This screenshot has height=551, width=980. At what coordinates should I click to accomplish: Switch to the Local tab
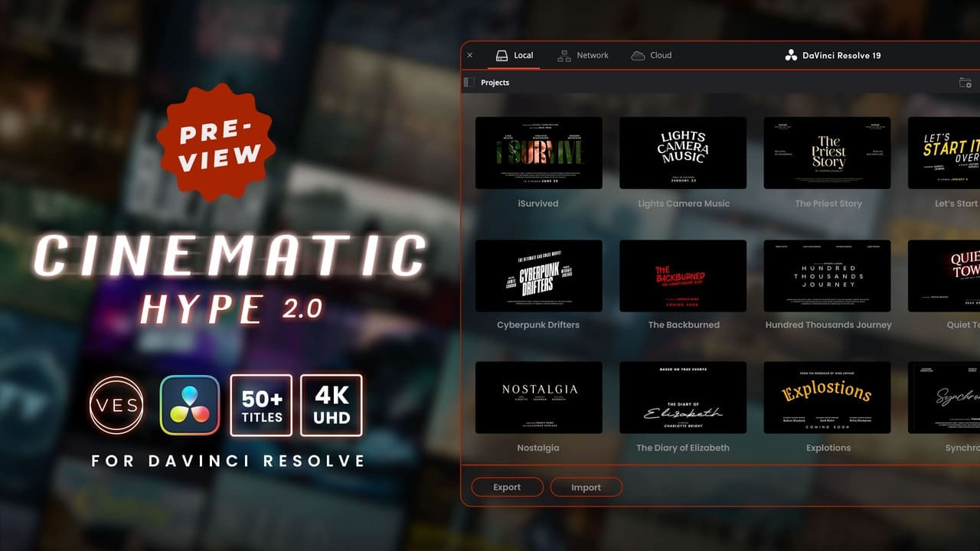514,55
